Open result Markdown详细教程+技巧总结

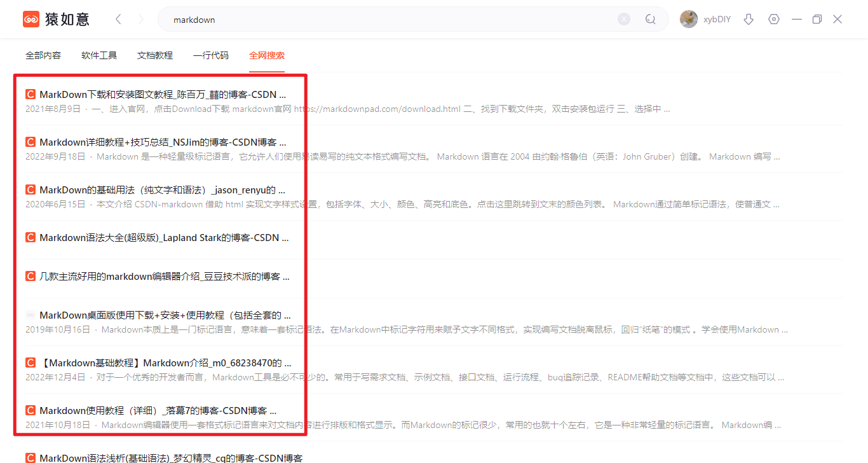(163, 142)
